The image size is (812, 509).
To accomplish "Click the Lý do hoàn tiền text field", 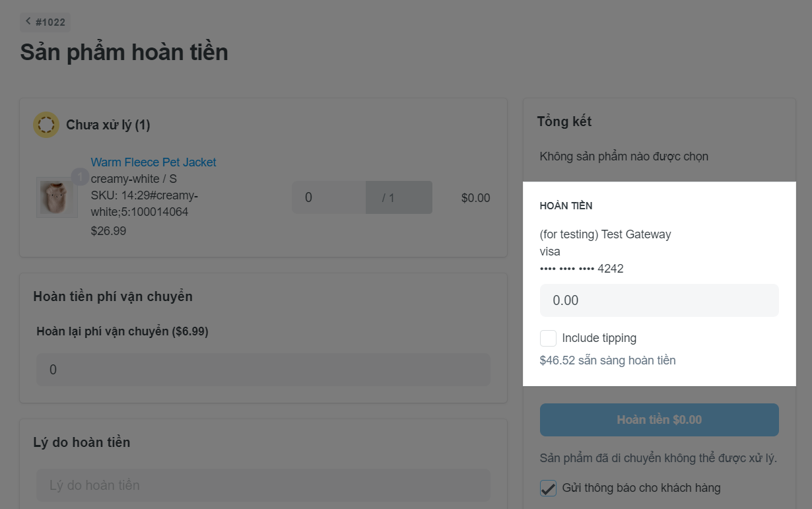I will 263,485.
